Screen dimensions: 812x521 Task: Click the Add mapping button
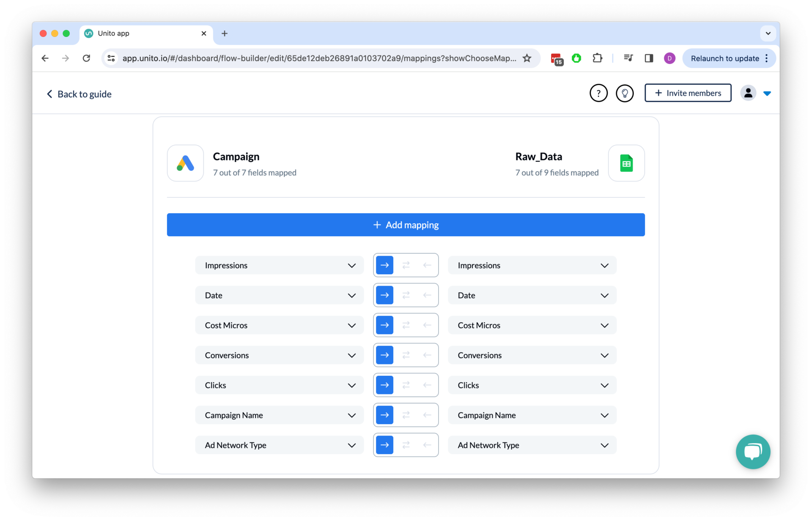click(x=406, y=225)
